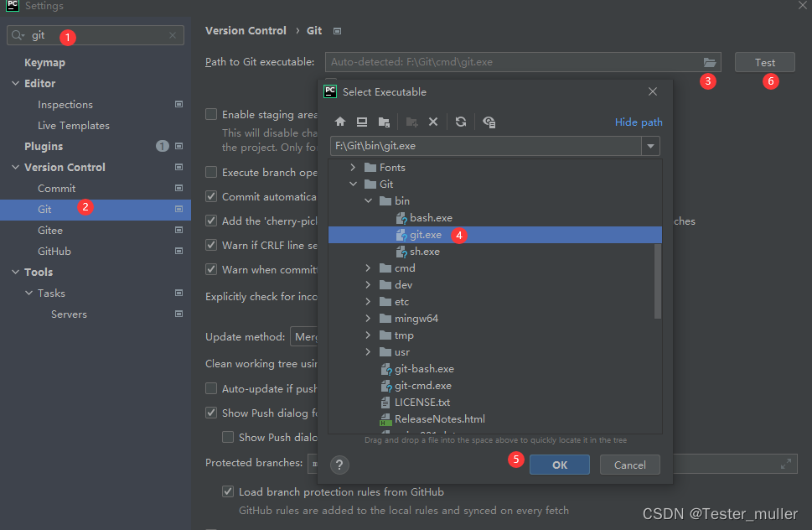Open GitHub settings page
The width and height of the screenshot is (812, 530).
click(x=54, y=252)
